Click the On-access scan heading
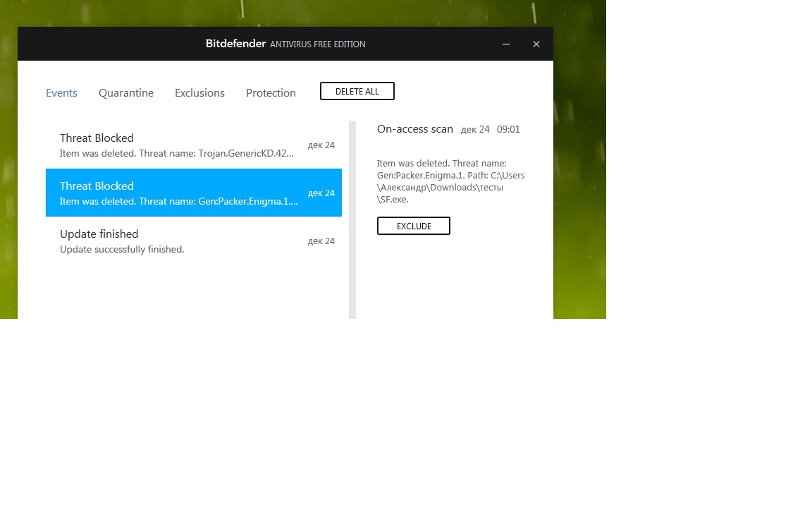Screen dimensions: 812x508 pyautogui.click(x=414, y=129)
